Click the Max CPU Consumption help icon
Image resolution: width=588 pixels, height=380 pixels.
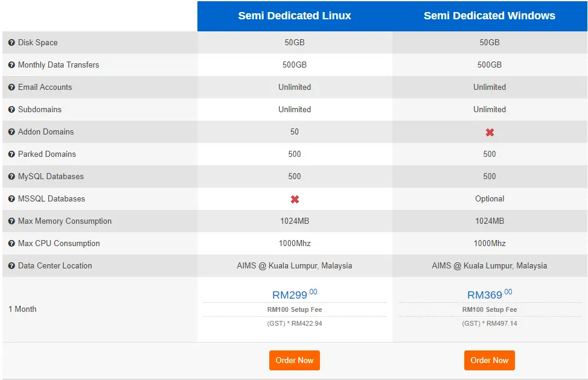[x=11, y=243]
